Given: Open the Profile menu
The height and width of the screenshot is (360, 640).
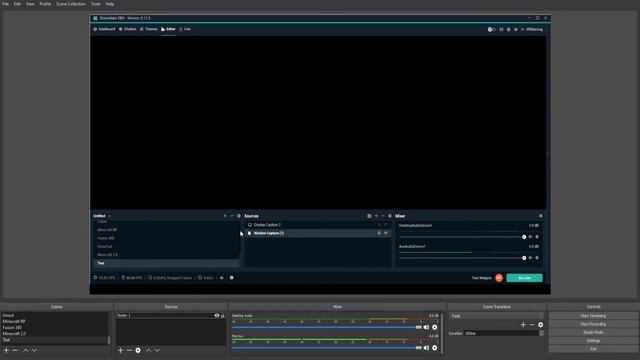Looking at the screenshot, I should tap(45, 4).
